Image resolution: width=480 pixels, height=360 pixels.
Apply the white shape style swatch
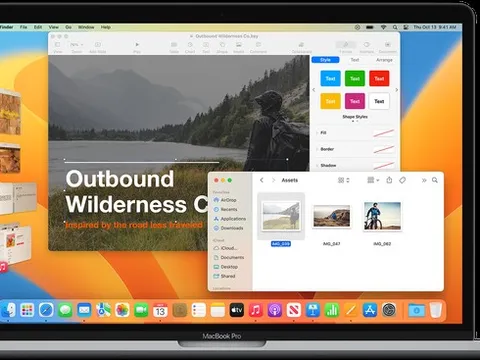[x=379, y=101]
